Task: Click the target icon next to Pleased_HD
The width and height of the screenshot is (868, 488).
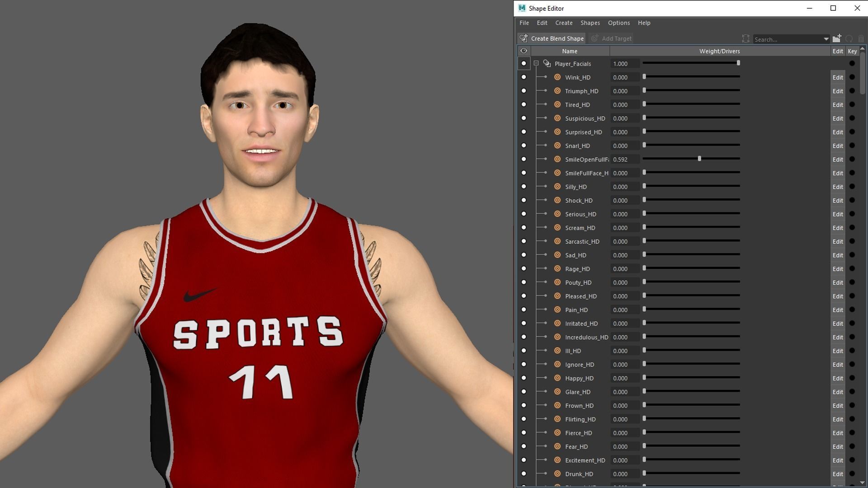Action: (557, 296)
